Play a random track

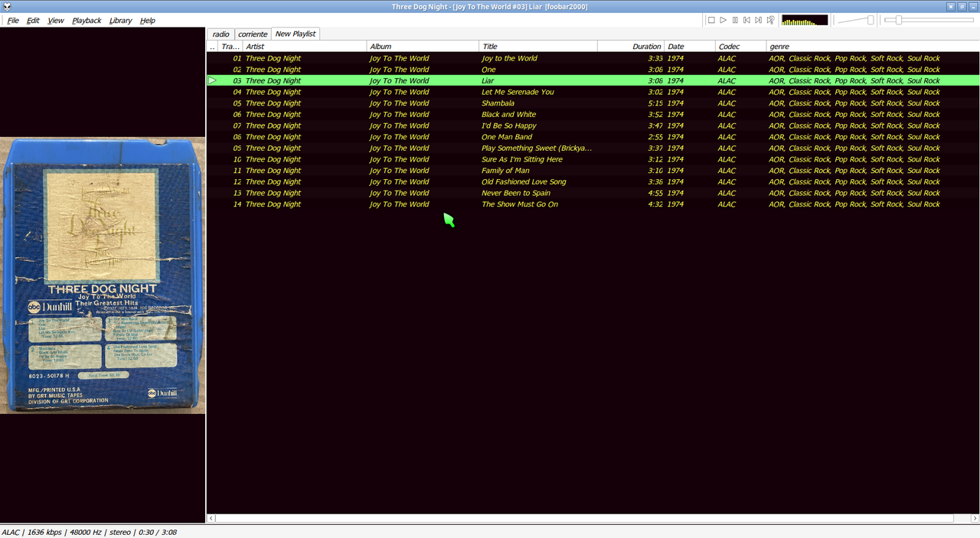(x=770, y=20)
